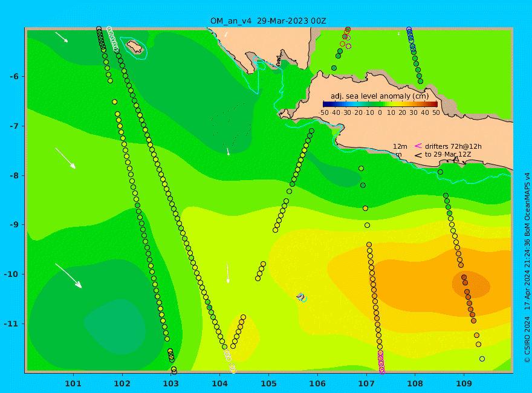This screenshot has height=393, width=532.
Task: Click the '12m' legend label
Action: click(x=400, y=146)
